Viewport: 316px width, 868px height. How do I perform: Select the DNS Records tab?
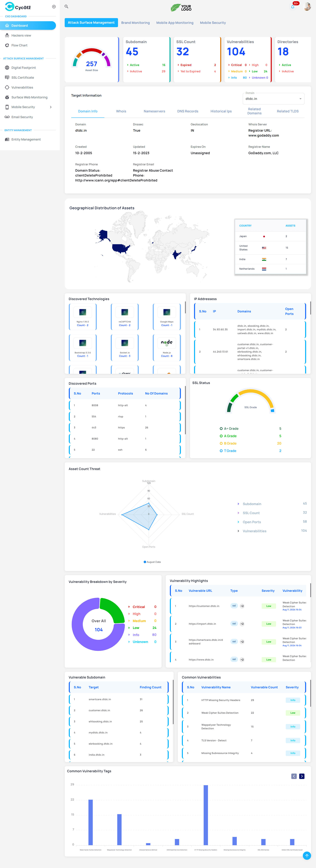[x=187, y=111]
